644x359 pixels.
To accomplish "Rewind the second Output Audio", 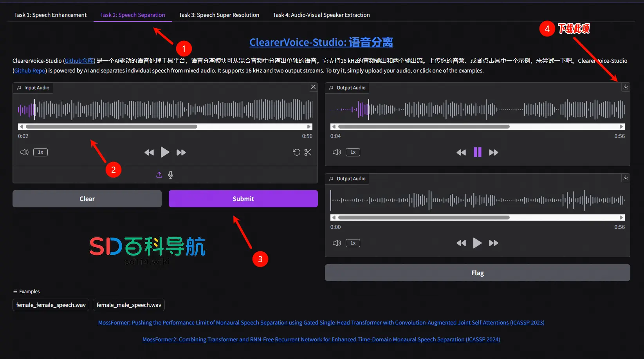I will 461,243.
